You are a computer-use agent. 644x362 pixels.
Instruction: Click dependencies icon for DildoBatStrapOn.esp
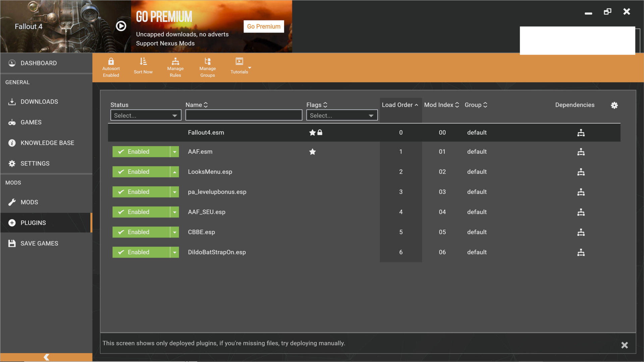coord(581,252)
